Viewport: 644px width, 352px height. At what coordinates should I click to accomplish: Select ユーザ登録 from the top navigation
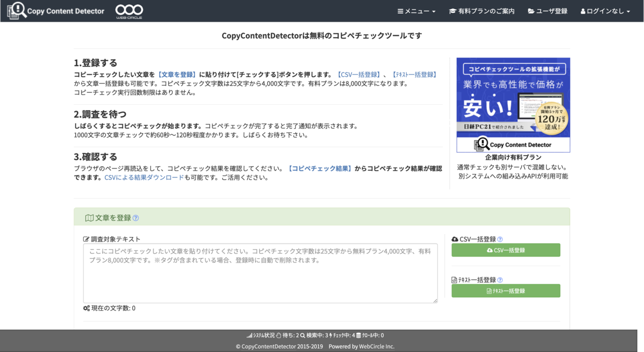pos(547,10)
